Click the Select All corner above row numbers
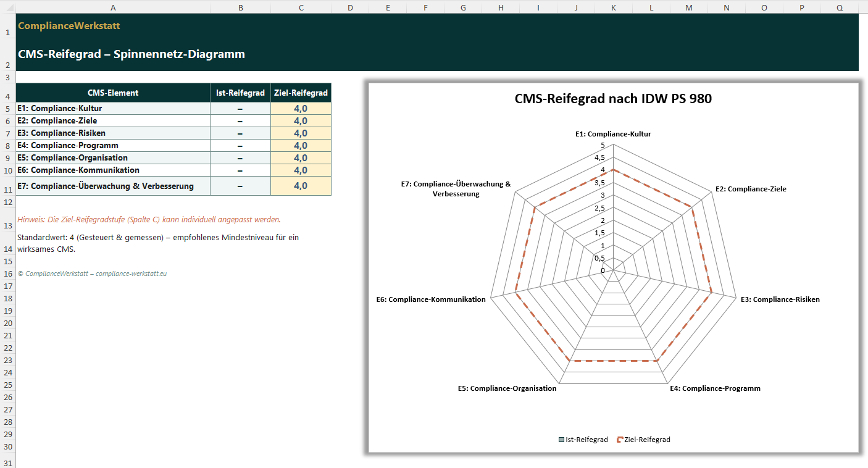This screenshot has height=468, width=868. pyautogui.click(x=6, y=7)
